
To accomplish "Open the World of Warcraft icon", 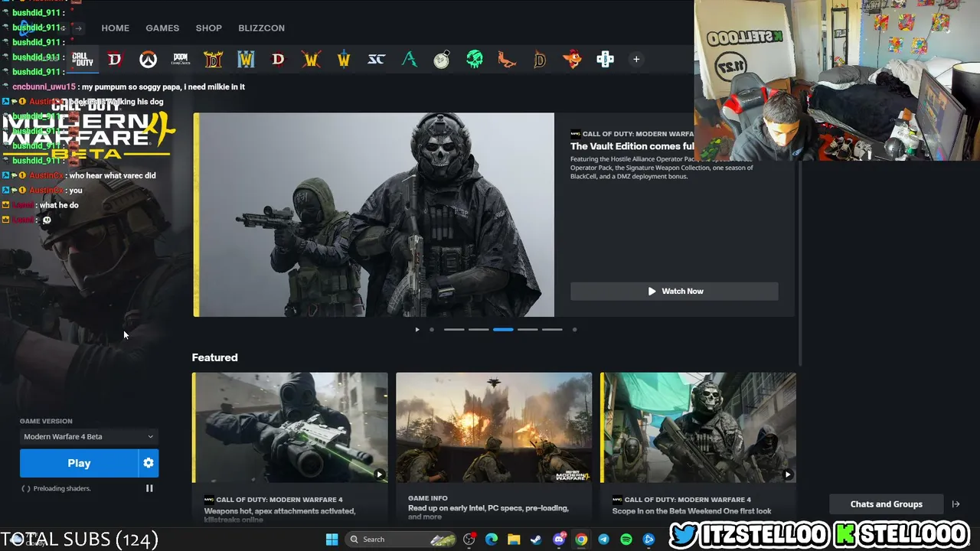I will point(246,59).
